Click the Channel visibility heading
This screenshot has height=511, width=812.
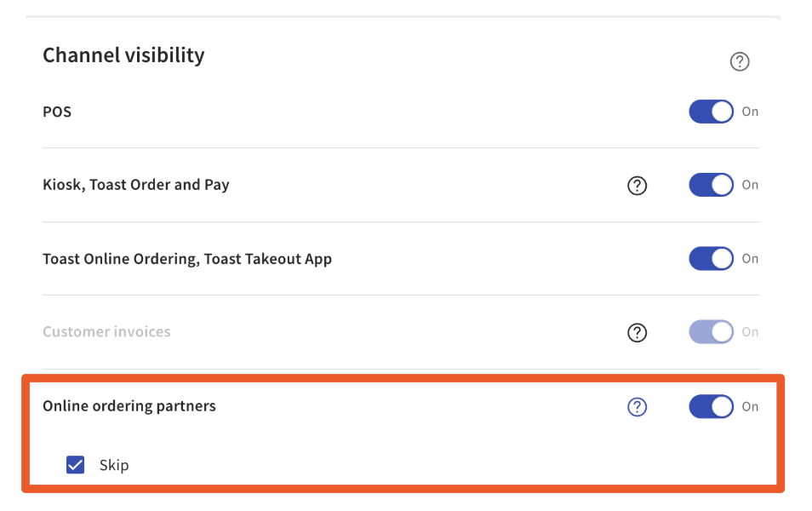[x=123, y=55]
